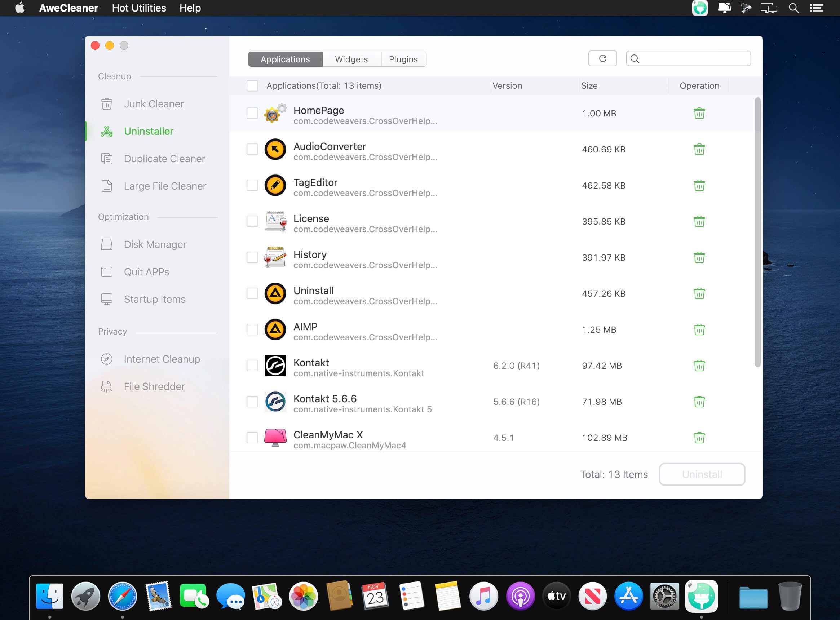Select the checkbox next to AIMP
This screenshot has height=620, width=840.
252,329
